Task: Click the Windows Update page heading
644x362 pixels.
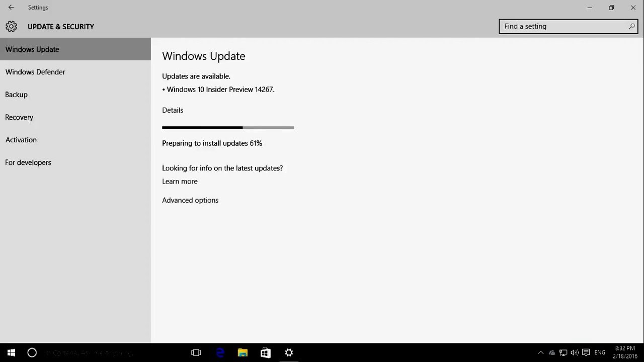Action: point(204,56)
